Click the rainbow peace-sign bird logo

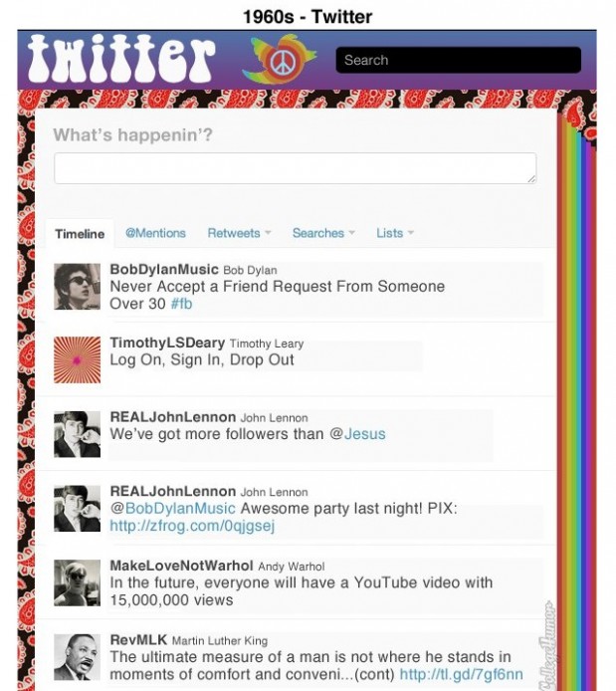point(280,59)
